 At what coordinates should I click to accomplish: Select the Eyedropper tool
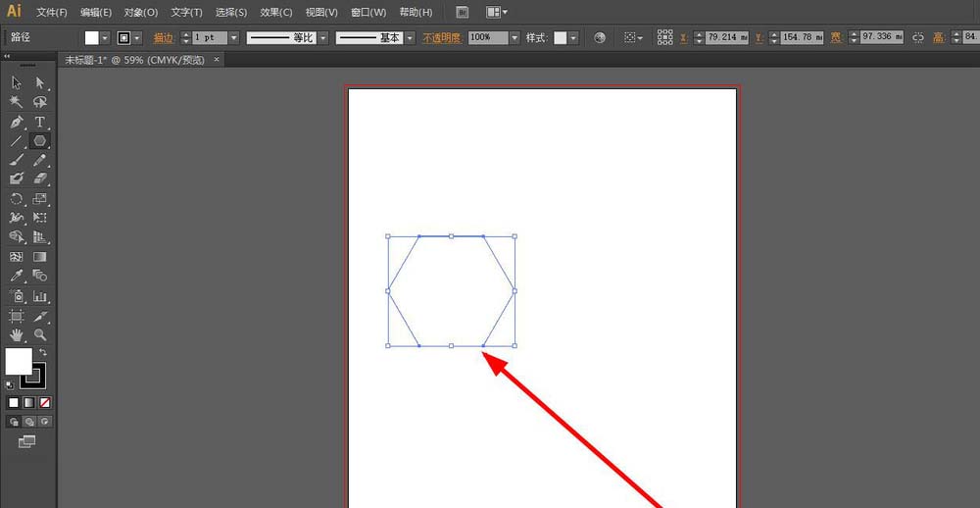tap(17, 276)
